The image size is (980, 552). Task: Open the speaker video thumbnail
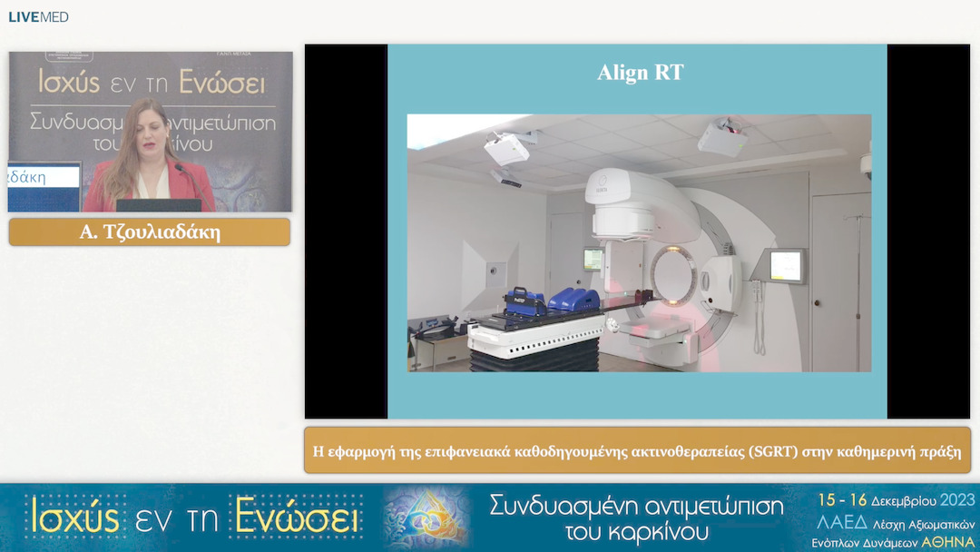[x=150, y=132]
